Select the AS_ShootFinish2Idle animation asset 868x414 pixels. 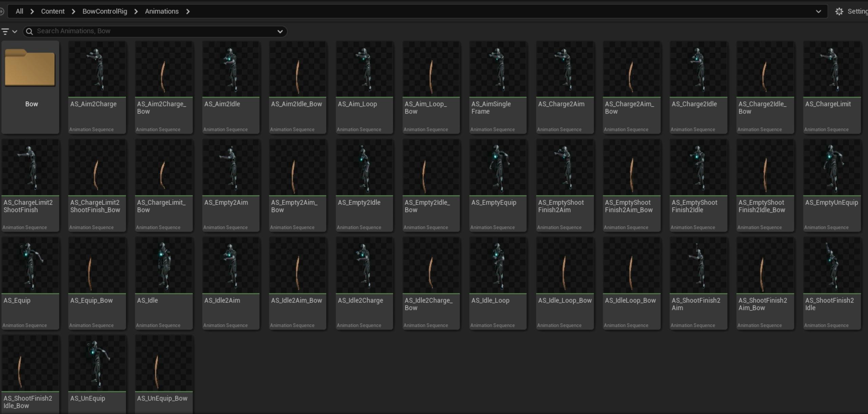(x=832, y=266)
